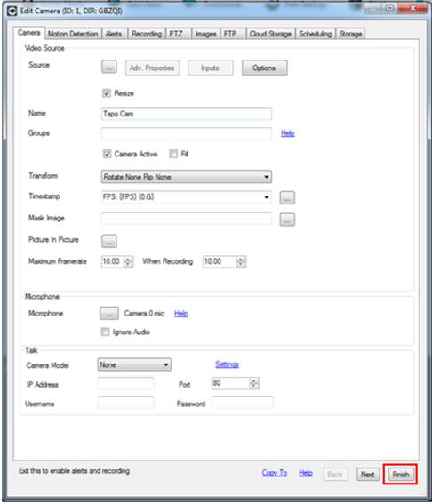Click the iSpy app icon in title bar

(x=12, y=11)
